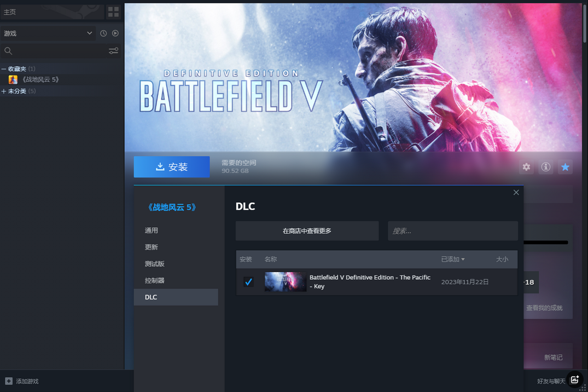The height and width of the screenshot is (392, 588).
Task: Expand the 未分类 category
Action: (4, 91)
